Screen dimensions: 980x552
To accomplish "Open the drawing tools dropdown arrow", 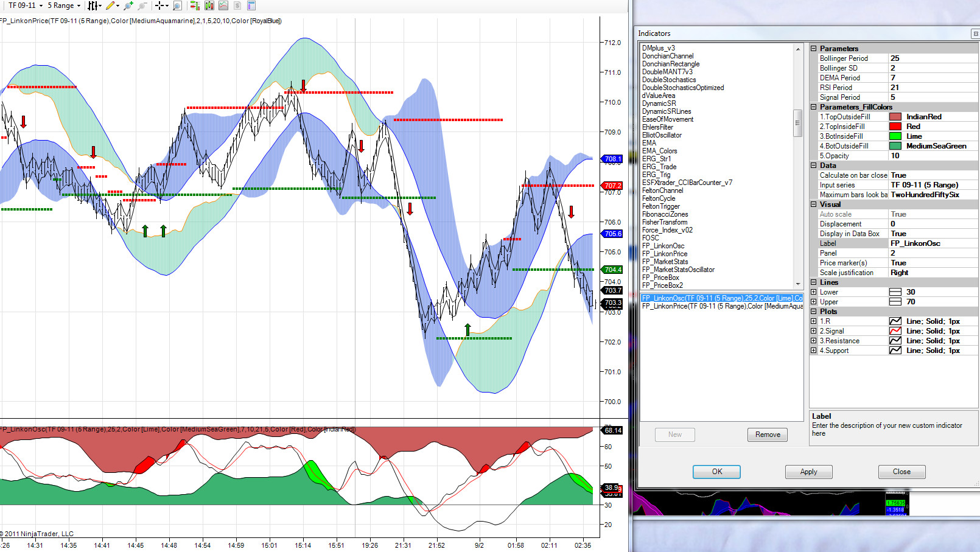I will (117, 5).
